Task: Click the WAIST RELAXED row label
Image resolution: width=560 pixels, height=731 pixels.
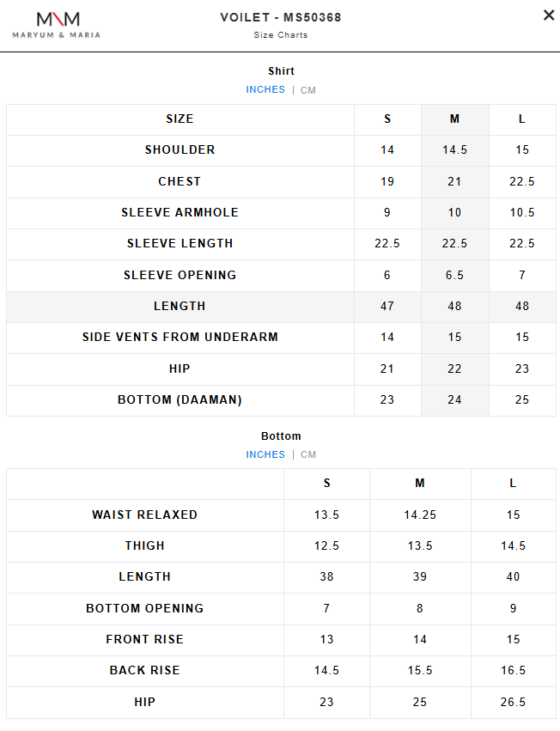Action: [145, 515]
